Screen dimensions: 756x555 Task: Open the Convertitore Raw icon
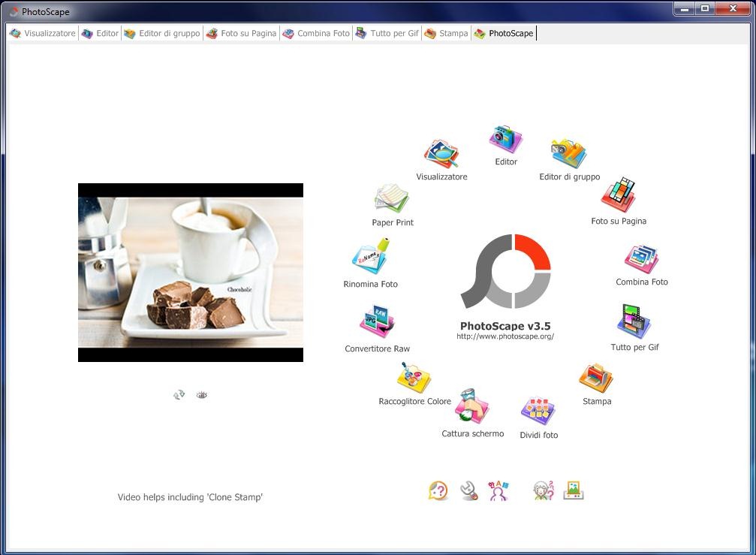tap(377, 321)
